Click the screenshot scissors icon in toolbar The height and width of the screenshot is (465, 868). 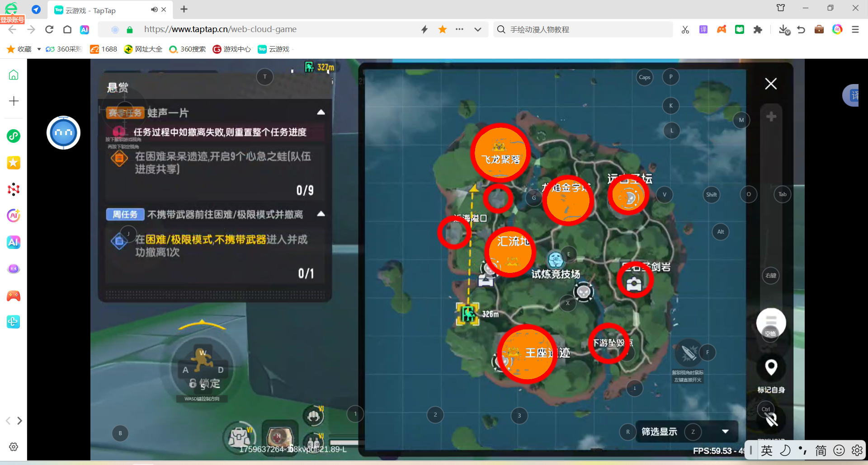pos(685,29)
